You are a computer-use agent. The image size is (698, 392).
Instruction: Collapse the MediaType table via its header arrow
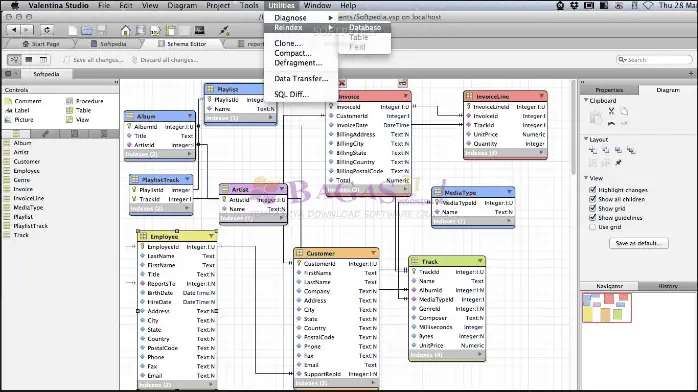pyautogui.click(x=509, y=192)
